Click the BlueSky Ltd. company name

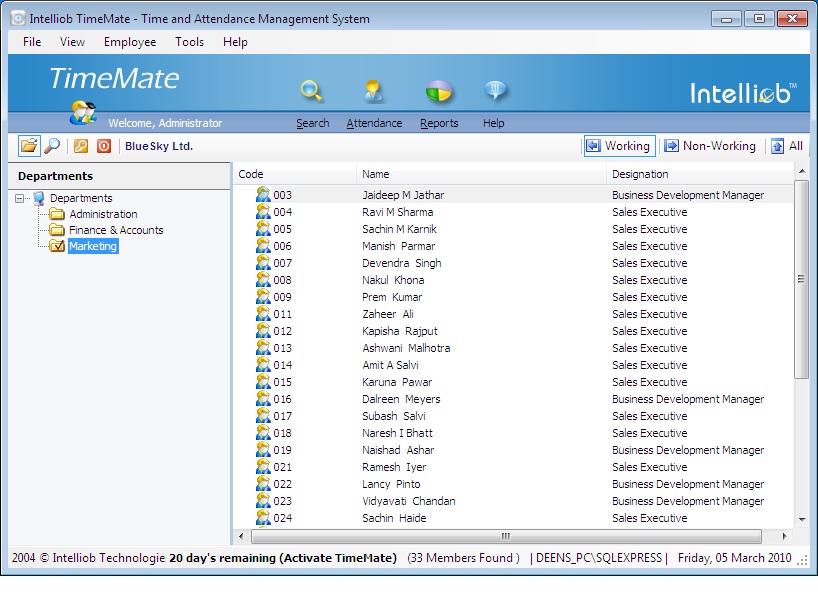pyautogui.click(x=159, y=146)
